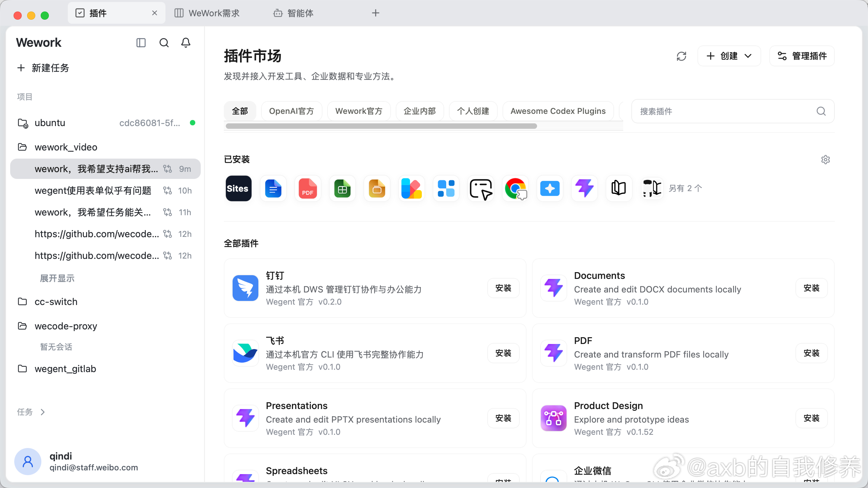Collapse the wecode-proxy project folder

tap(22, 326)
